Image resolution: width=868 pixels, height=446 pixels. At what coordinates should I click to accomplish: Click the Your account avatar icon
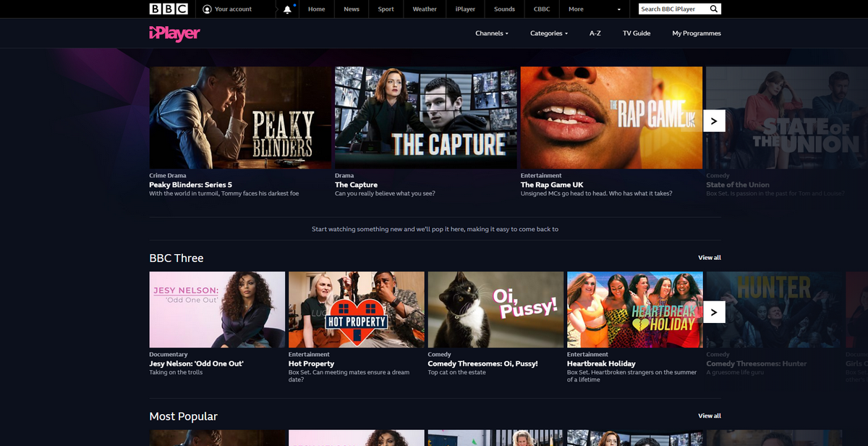(x=208, y=9)
